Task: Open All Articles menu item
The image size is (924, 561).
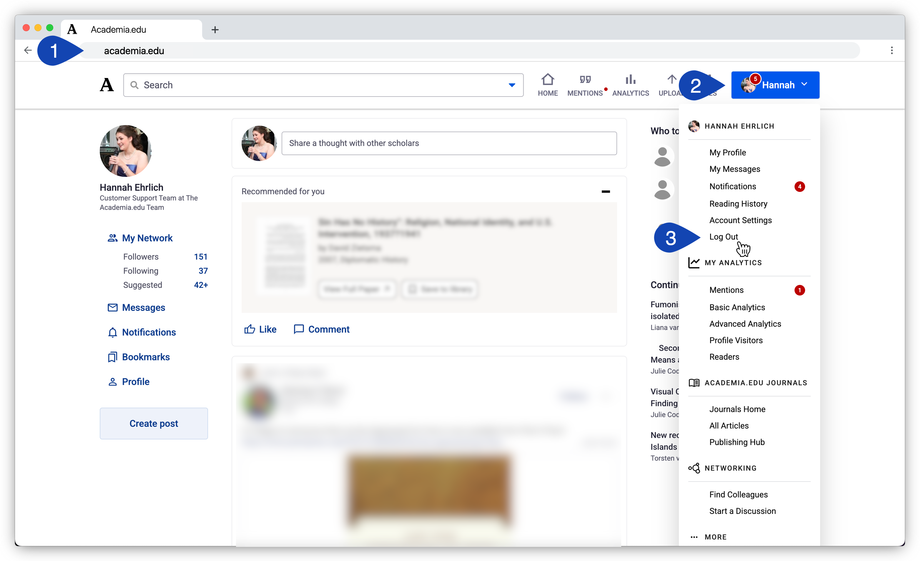Action: coord(729,426)
